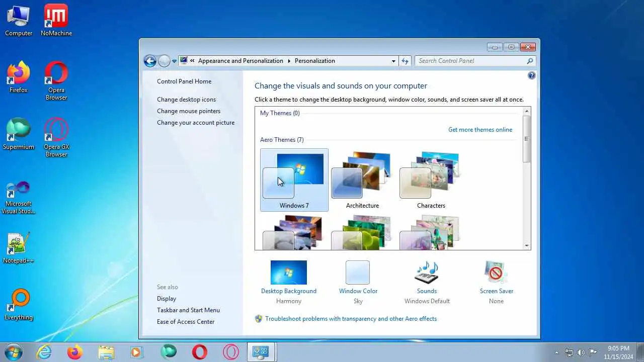Image resolution: width=644 pixels, height=362 pixels.
Task: Click the Back navigation arrow
Action: click(x=150, y=61)
